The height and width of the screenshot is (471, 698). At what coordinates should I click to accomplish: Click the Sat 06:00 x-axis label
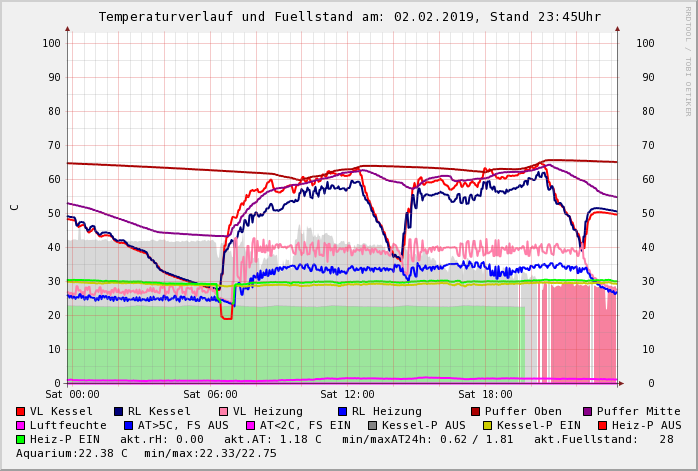click(210, 394)
